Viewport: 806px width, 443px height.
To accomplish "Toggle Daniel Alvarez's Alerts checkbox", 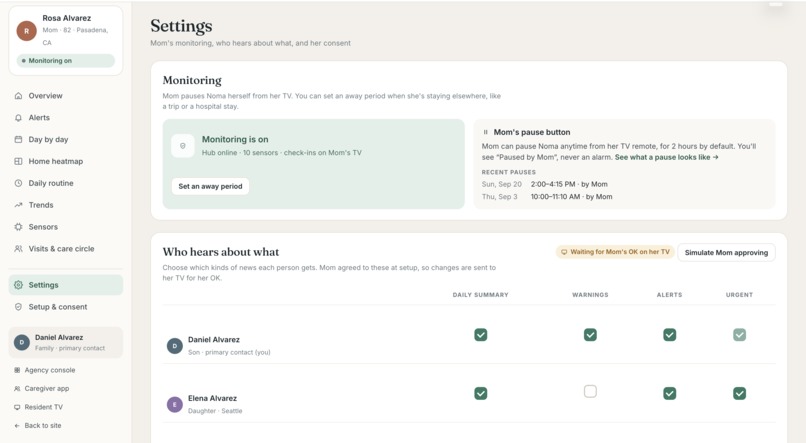I will [669, 335].
